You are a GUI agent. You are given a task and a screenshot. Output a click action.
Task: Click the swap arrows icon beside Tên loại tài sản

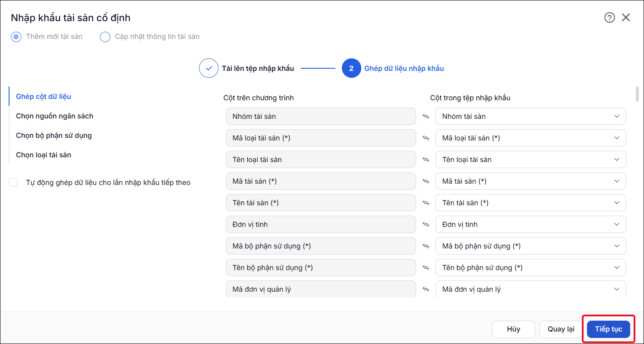[x=426, y=159]
